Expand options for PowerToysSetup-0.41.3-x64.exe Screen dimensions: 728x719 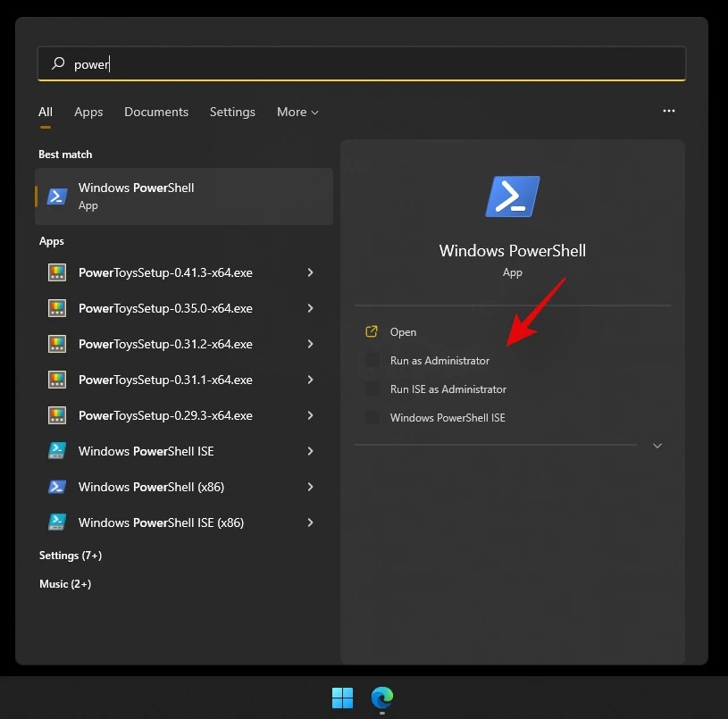(310, 272)
